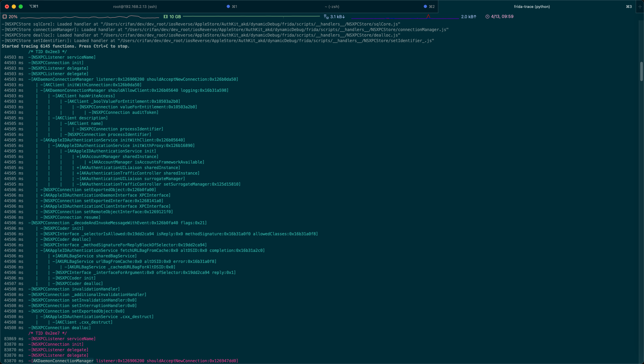Click the network activity graph with red spike

405,17
